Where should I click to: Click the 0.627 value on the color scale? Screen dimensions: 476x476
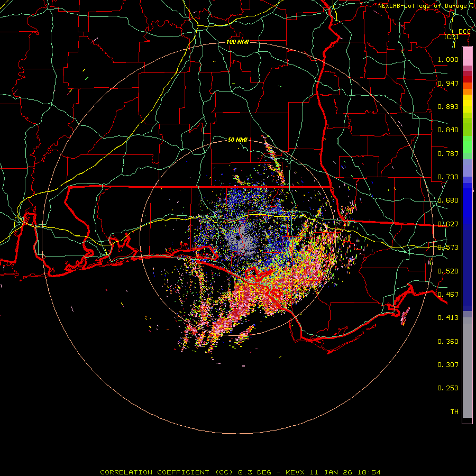click(x=448, y=224)
